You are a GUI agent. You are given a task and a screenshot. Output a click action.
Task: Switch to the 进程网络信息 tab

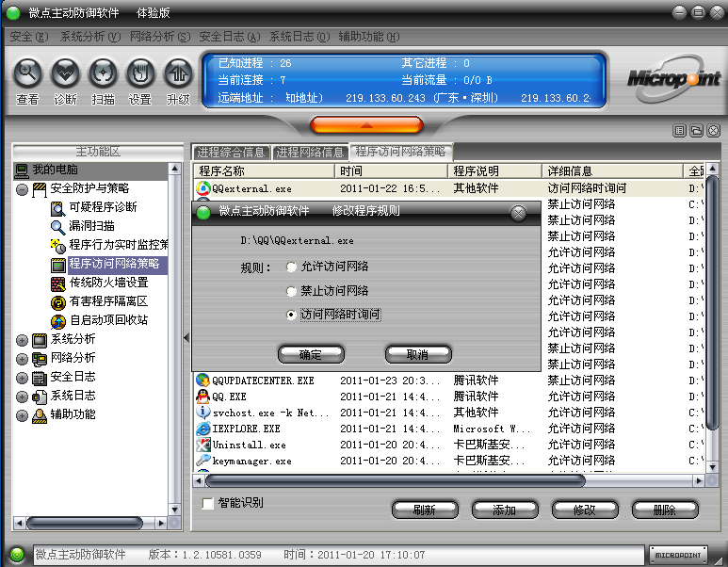[x=310, y=152]
